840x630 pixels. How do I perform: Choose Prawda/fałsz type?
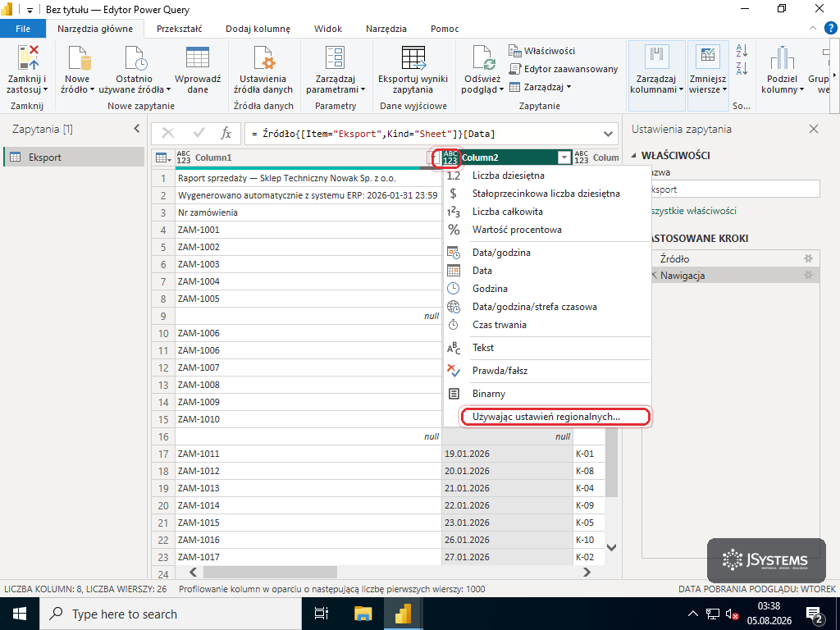point(547,371)
